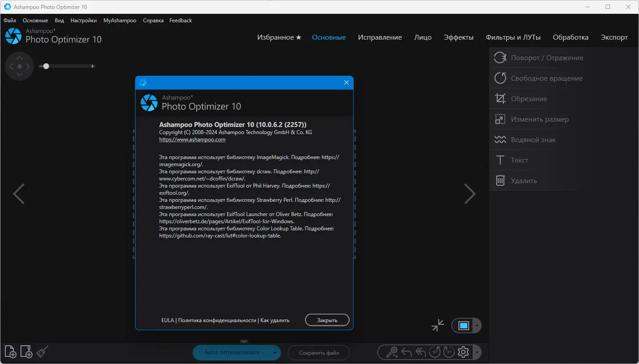Screen dimensions: 639x364
Task: Show the next image with right arrow
Action: [x=470, y=194]
